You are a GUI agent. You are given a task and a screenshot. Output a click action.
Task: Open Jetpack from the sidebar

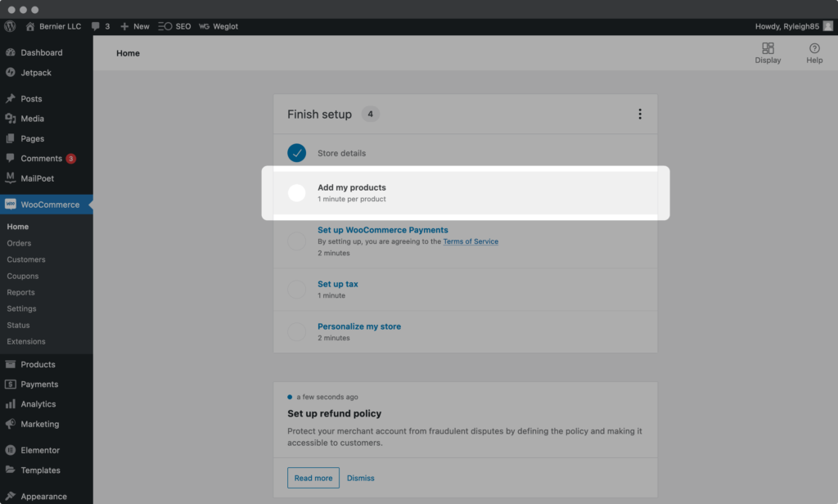click(x=36, y=73)
